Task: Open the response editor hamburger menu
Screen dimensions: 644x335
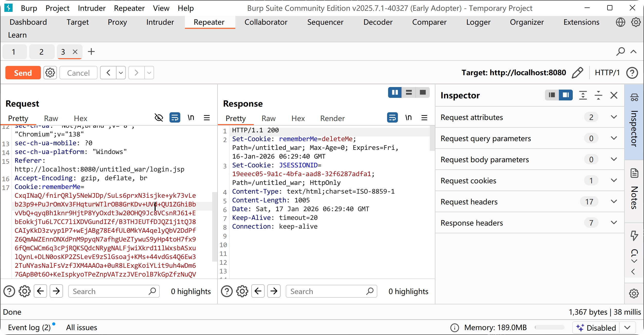Action: pyautogui.click(x=424, y=118)
